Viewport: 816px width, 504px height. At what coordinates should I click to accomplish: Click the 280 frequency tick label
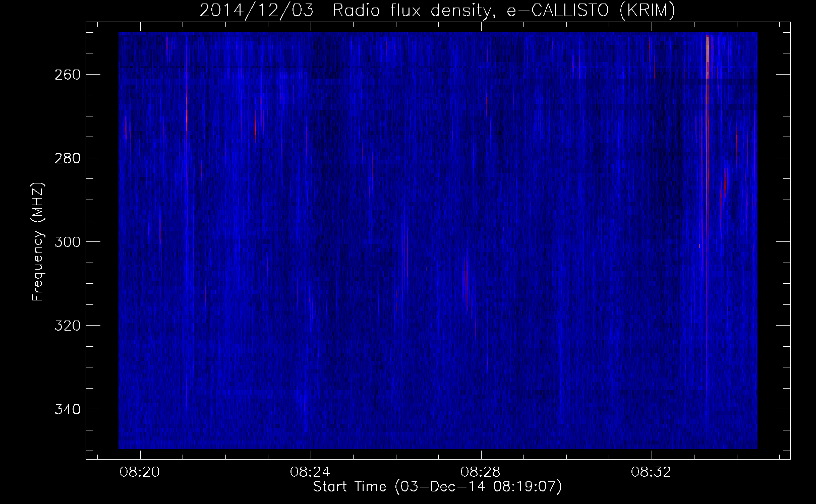[x=67, y=158]
